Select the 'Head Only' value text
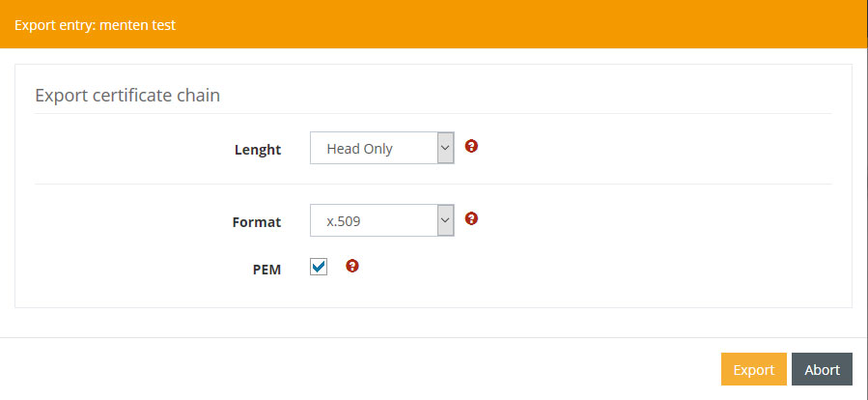This screenshot has width=868, height=400. pos(360,149)
